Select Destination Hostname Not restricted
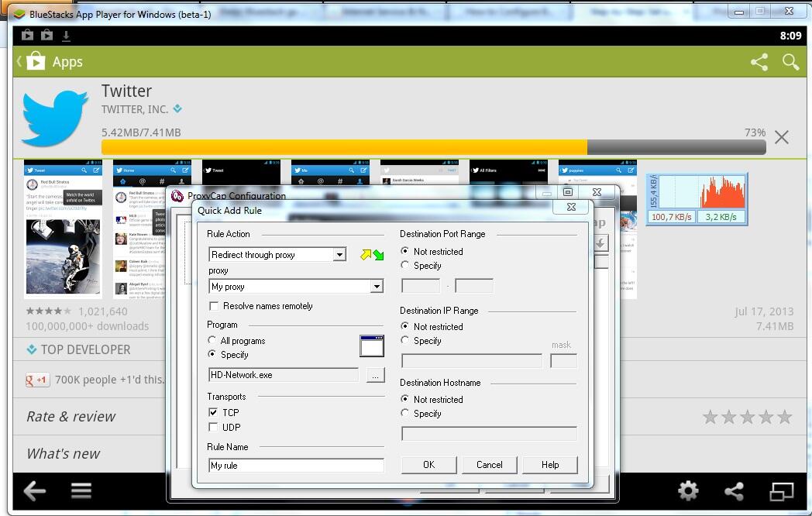 [405, 399]
